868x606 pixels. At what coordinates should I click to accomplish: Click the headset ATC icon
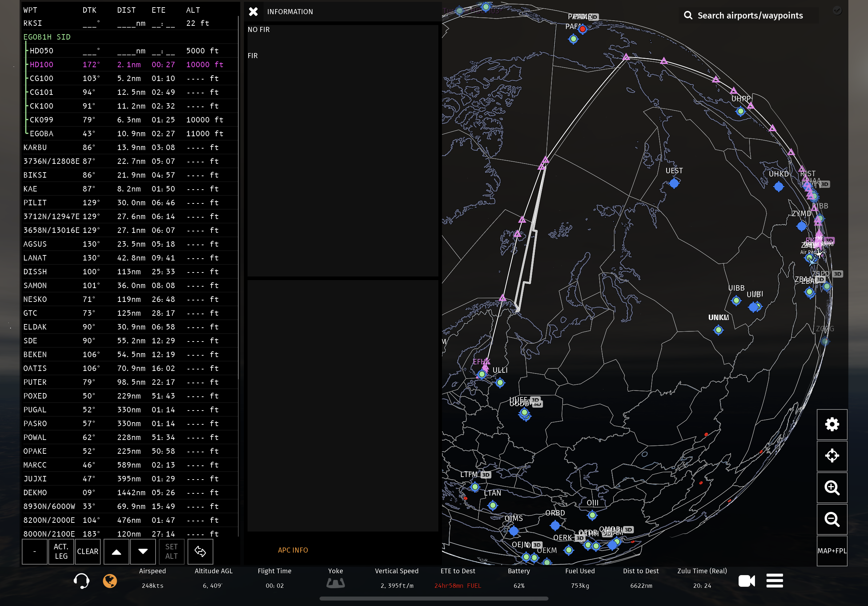(81, 581)
